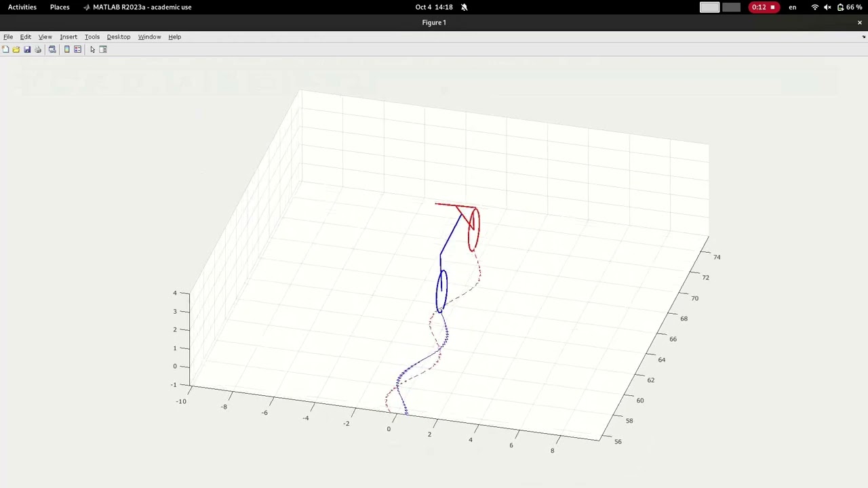Save the figure using the floppy icon

[x=27, y=49]
